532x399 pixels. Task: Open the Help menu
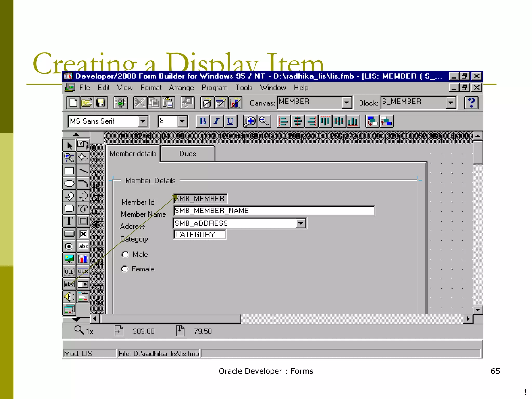[301, 88]
